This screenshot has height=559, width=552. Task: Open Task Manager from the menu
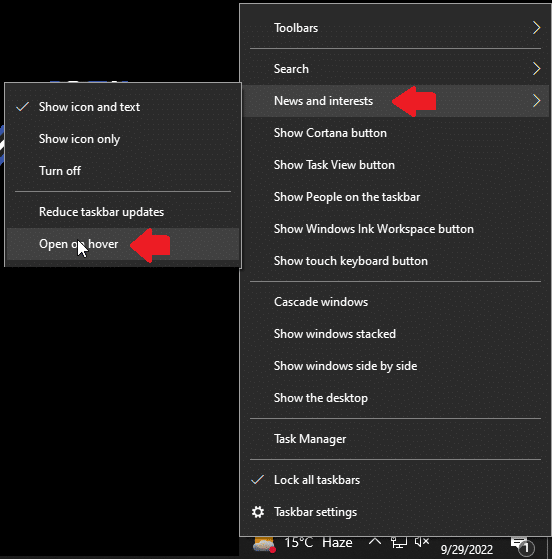coord(395,439)
